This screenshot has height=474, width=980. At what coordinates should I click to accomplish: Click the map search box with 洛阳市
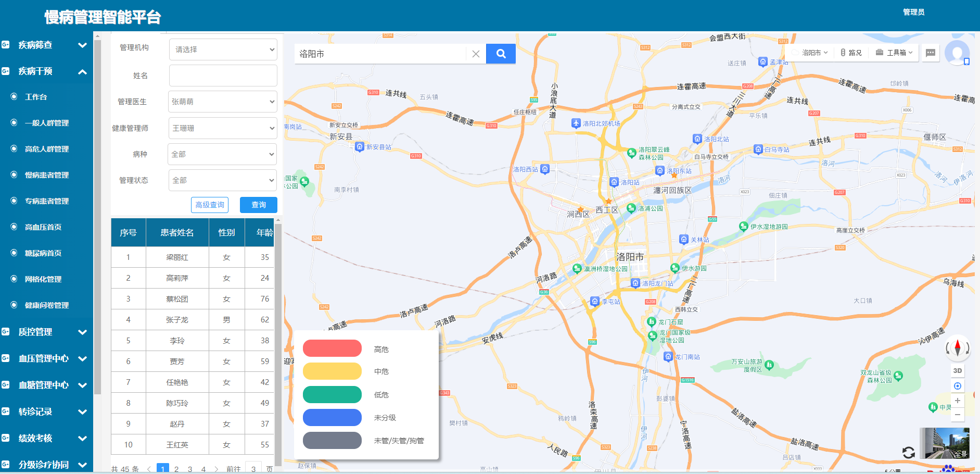point(380,54)
